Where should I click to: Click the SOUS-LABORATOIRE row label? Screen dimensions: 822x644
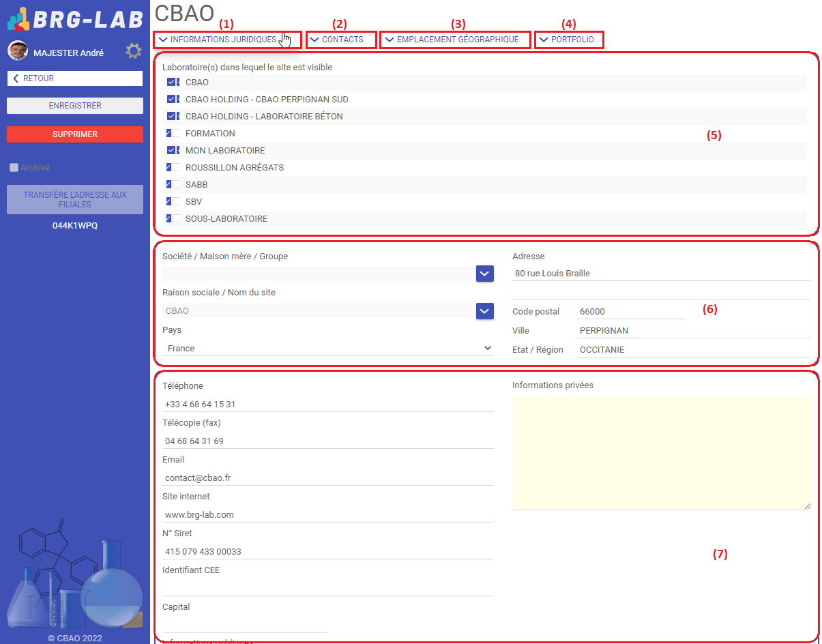(x=226, y=218)
